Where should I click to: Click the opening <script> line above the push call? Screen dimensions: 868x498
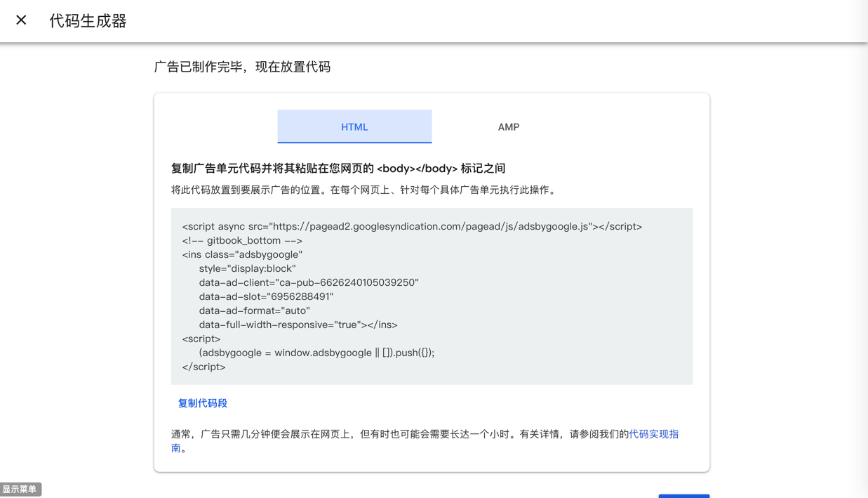pyautogui.click(x=201, y=339)
